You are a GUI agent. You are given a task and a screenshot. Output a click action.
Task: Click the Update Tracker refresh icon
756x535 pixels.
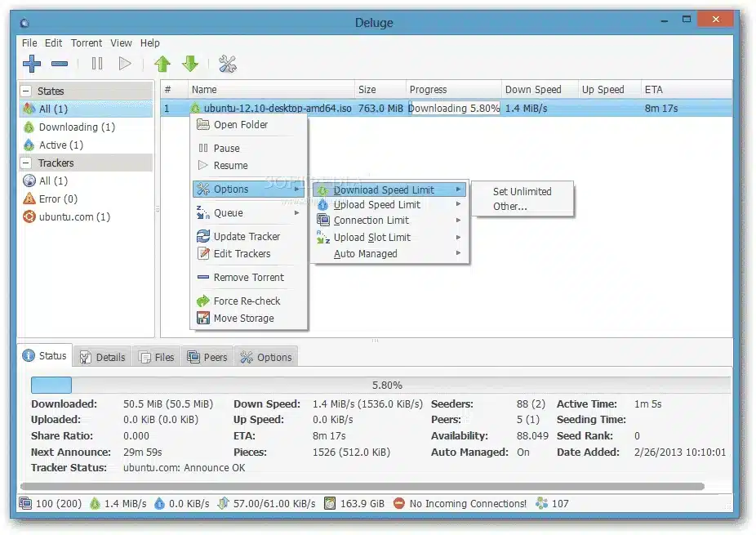tap(203, 236)
